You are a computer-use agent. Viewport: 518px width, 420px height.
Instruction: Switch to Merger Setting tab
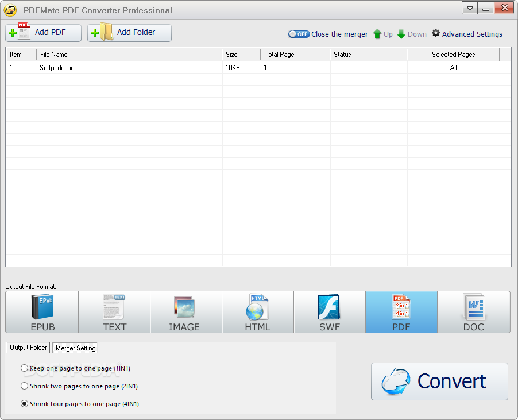(75, 348)
